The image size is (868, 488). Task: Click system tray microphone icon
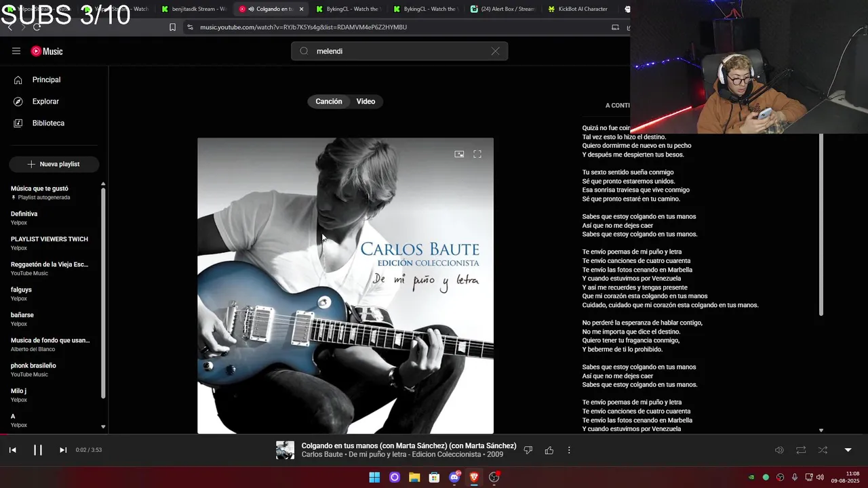coord(795,477)
